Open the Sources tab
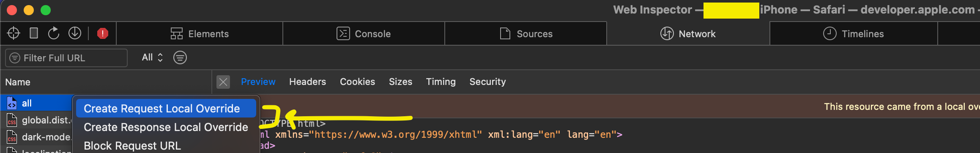The image size is (980, 153). [526, 34]
